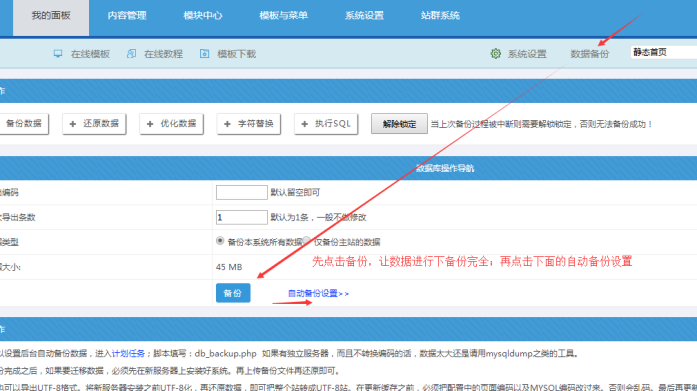The height and width of the screenshot is (391, 697).
Task: Follow the 计划任务 link
Action: [128, 354]
